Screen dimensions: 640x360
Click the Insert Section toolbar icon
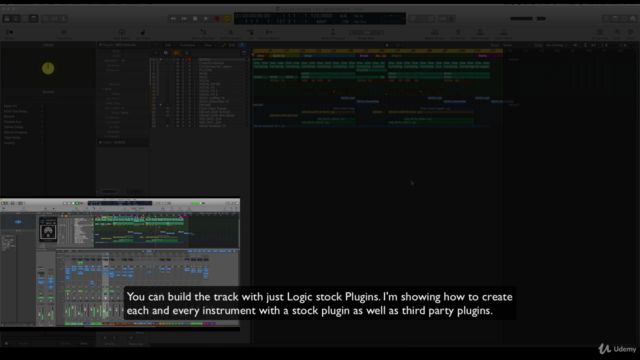tap(480, 32)
